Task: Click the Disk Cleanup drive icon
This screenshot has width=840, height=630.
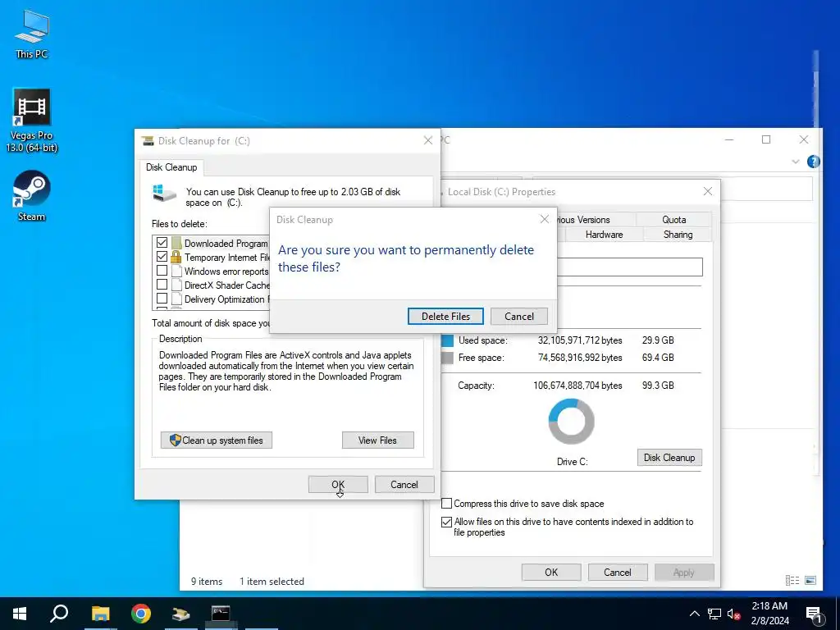Action: click(164, 194)
